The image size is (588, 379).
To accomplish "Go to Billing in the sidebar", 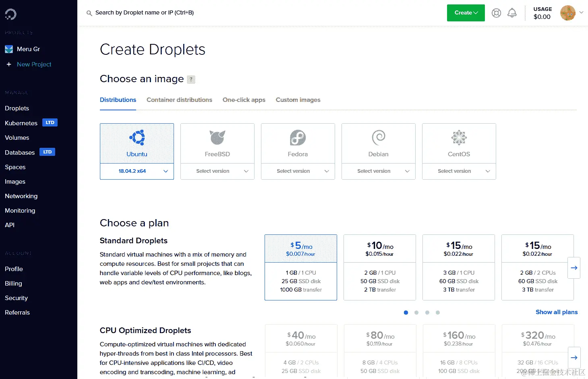I will point(13,284).
